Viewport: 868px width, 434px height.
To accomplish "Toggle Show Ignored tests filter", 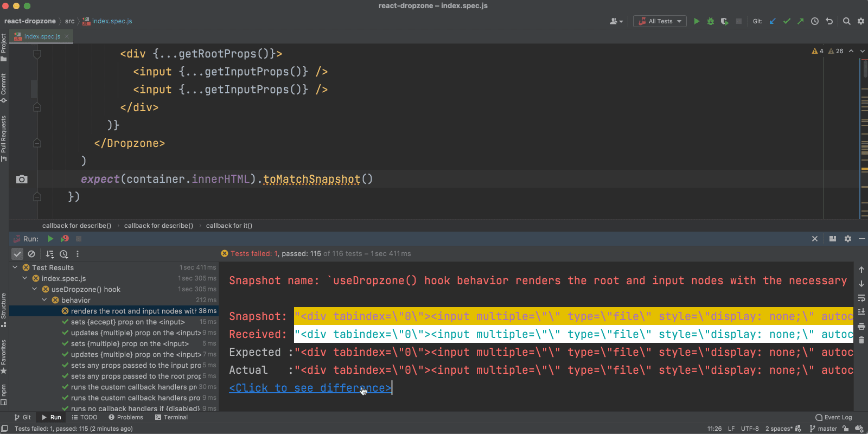I will click(x=31, y=254).
